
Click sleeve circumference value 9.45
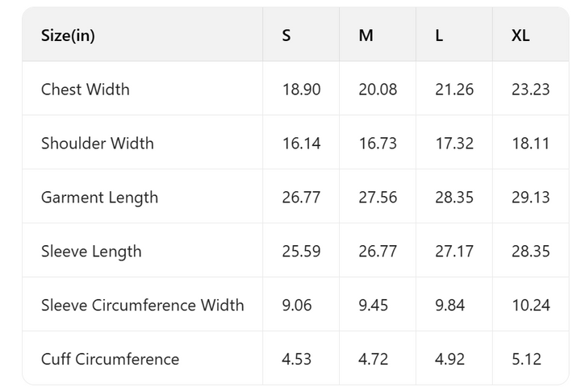click(374, 306)
